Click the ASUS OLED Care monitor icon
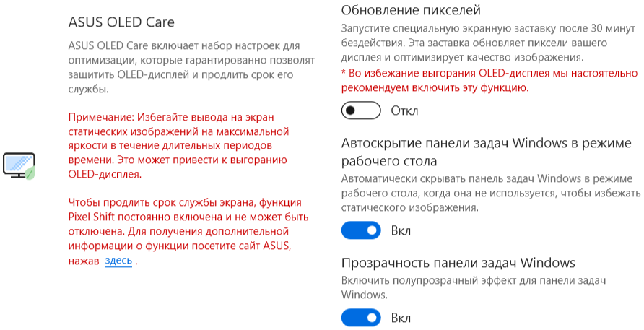The image size is (644, 330). point(17,165)
